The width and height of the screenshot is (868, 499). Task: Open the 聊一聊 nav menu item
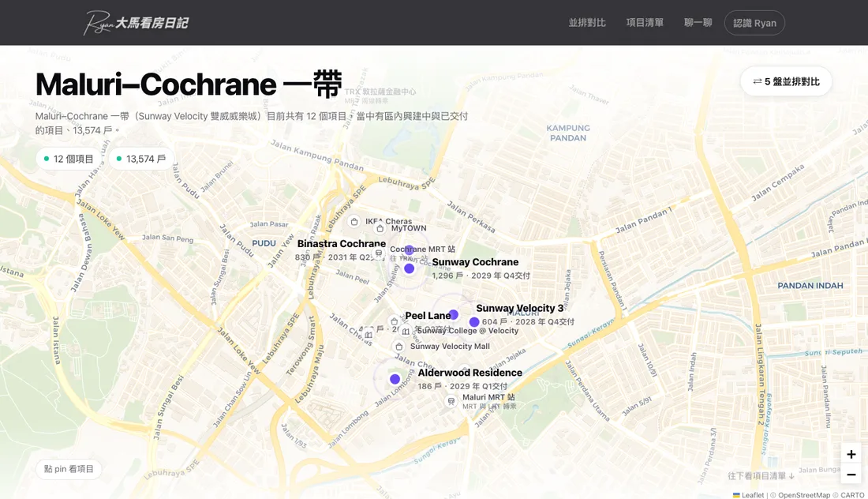coord(698,23)
